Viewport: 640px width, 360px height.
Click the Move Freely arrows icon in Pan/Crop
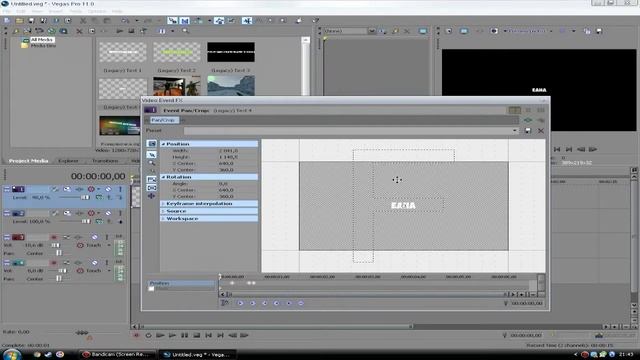coord(151,196)
